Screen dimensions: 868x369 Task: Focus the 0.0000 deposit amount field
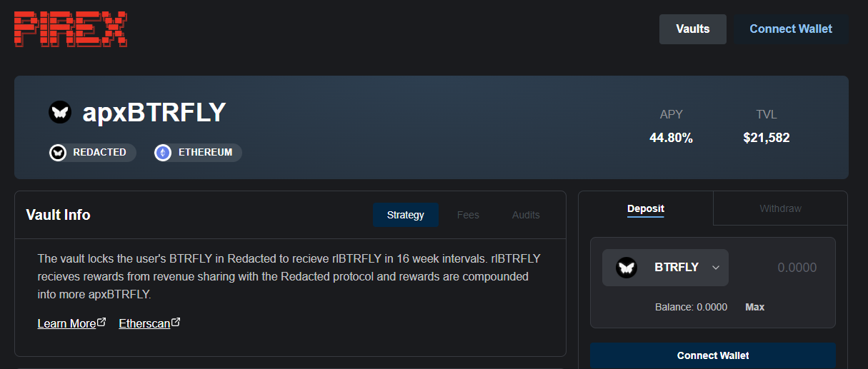(797, 268)
